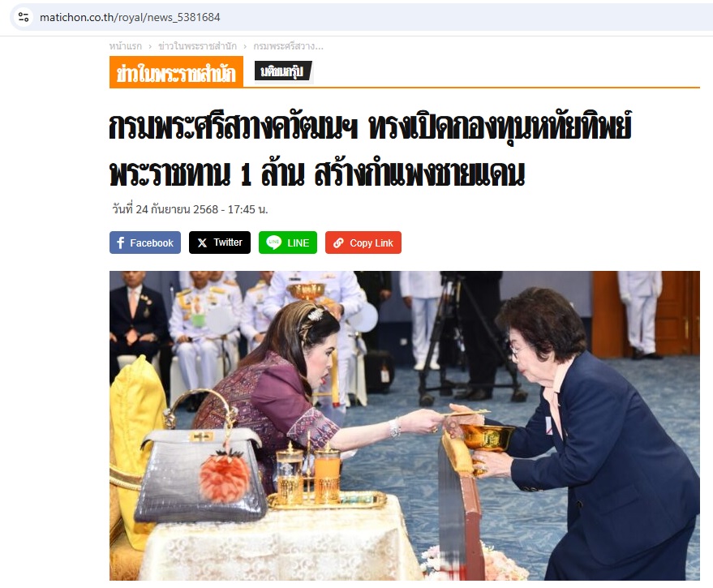Click the green LINE speech bubble icon
Screen dimensions: 713x588
(x=273, y=242)
